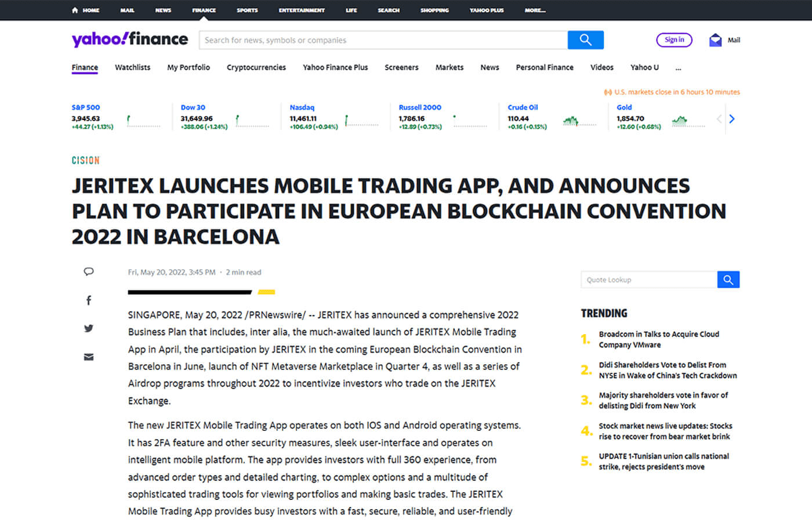Viewport: 812px width, 522px height.
Task: Open Search in the top black bar
Action: 389,10
